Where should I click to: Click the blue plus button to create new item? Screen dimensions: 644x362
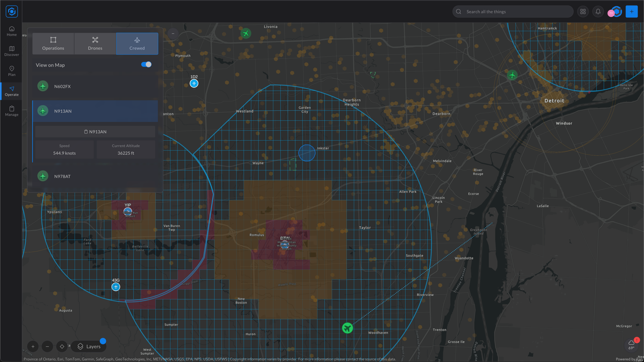[631, 11]
